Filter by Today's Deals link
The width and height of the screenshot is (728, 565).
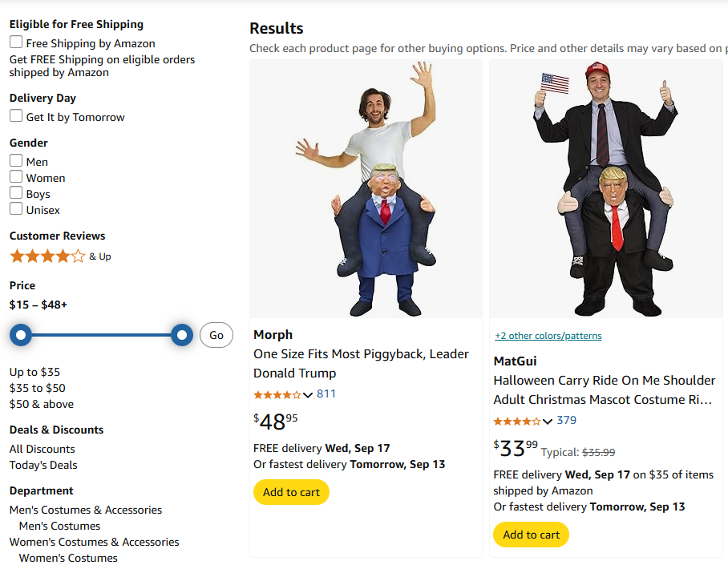[x=43, y=465]
